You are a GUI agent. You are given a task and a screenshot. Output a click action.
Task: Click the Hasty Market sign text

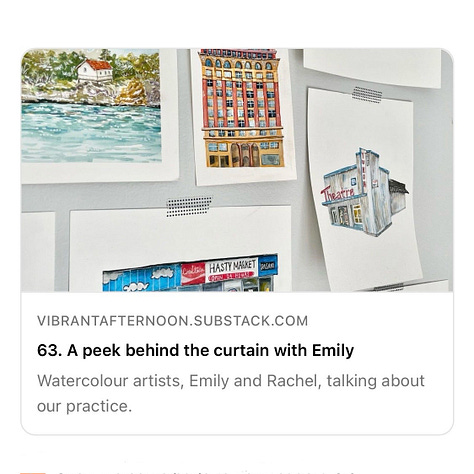[232, 266]
